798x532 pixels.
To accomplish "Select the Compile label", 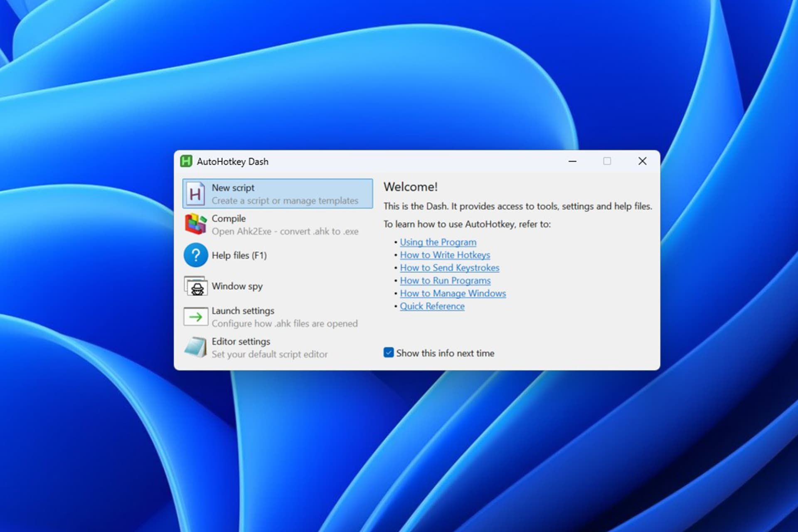I will tap(229, 219).
